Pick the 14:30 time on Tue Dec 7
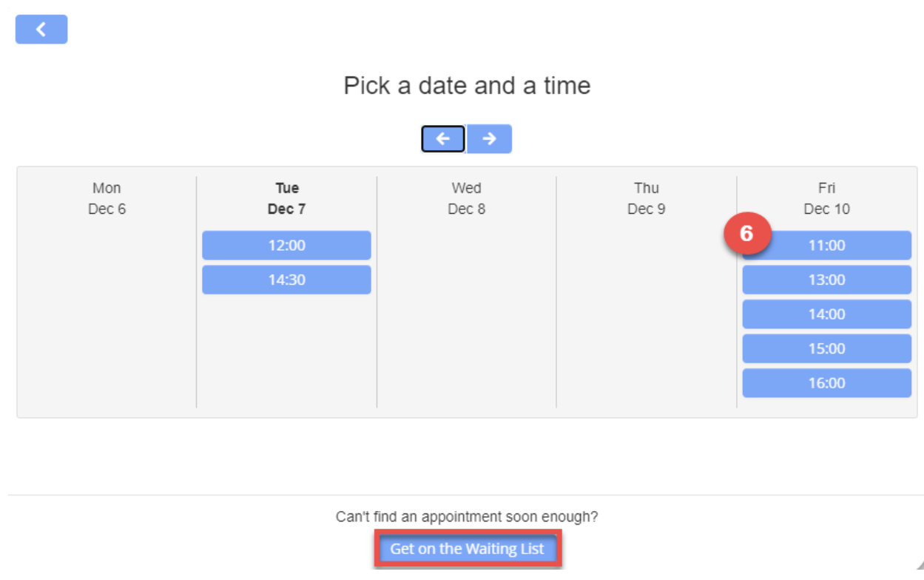Viewport: 924px width, 580px height. [286, 280]
